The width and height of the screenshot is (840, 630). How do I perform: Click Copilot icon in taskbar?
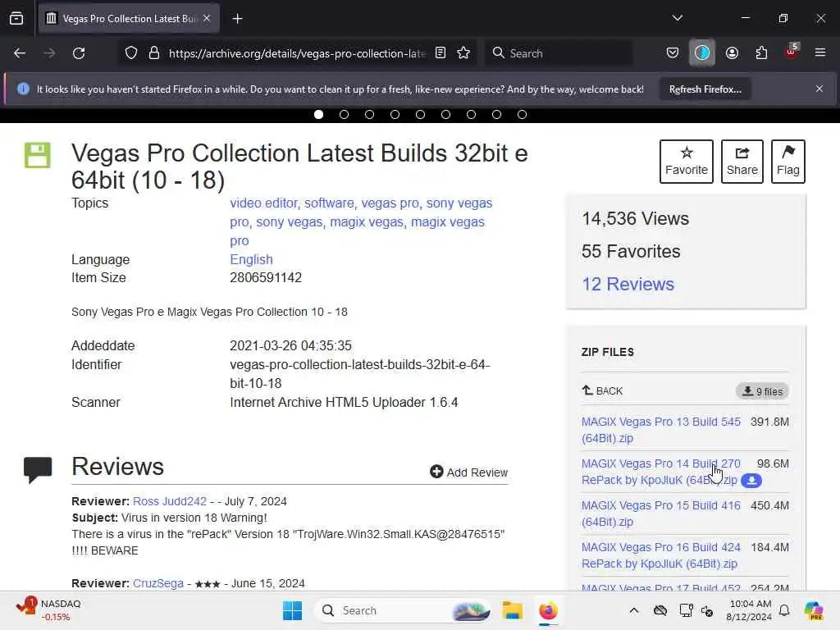(x=815, y=610)
